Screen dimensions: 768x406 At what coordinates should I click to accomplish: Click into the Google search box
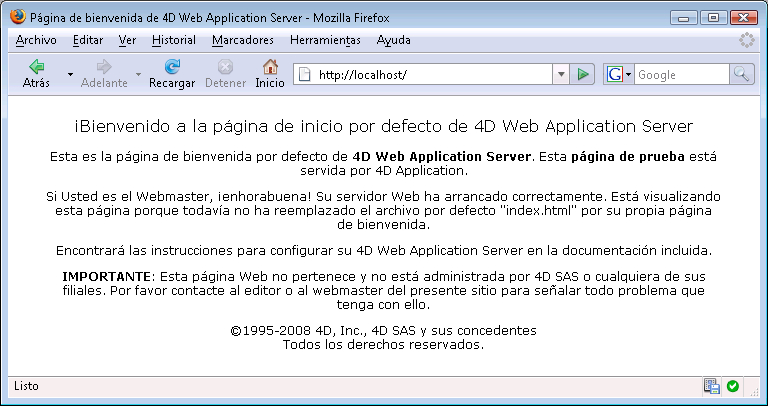[680, 74]
